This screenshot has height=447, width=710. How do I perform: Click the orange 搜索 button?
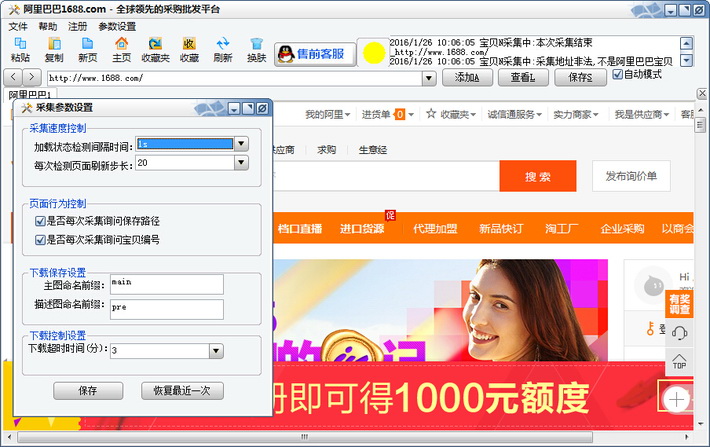click(538, 176)
